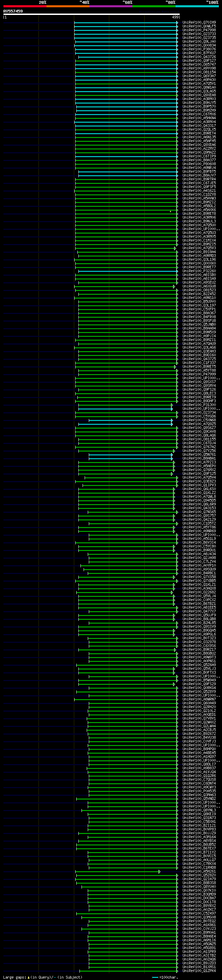
Task: Open hit UniRef100_O23734
Action: coord(199,412)
